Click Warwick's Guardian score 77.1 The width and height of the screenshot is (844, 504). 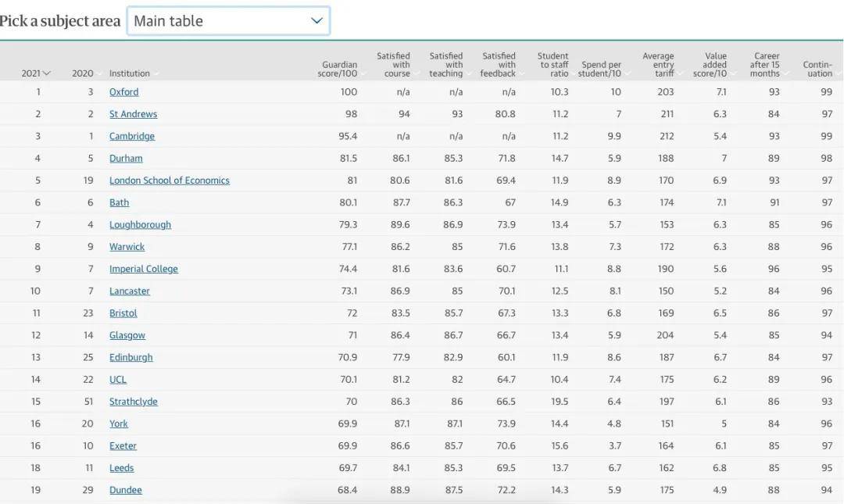point(349,247)
